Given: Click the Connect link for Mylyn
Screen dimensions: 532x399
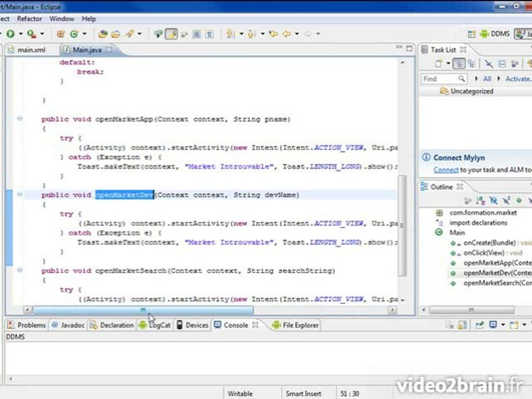Looking at the screenshot, I should coord(446,170).
